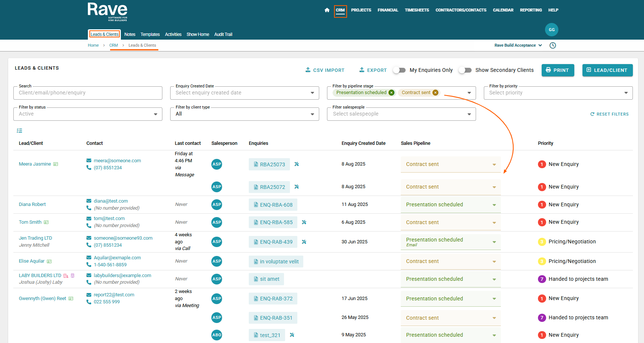Viewport: 644px width, 343px height.
Task: Click the checklist multi-select icon above table
Action: (19, 130)
